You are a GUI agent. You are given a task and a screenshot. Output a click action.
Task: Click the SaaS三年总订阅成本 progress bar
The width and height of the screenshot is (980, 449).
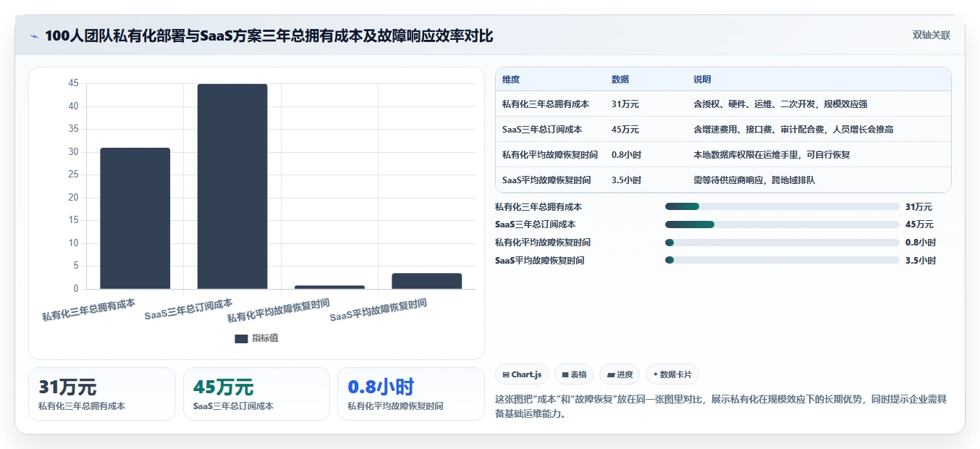[x=782, y=224]
